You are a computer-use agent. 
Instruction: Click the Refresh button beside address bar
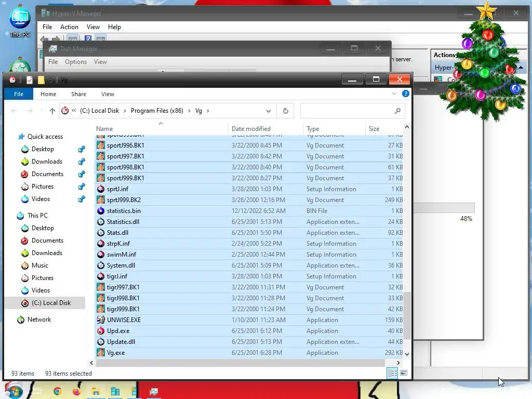point(285,111)
